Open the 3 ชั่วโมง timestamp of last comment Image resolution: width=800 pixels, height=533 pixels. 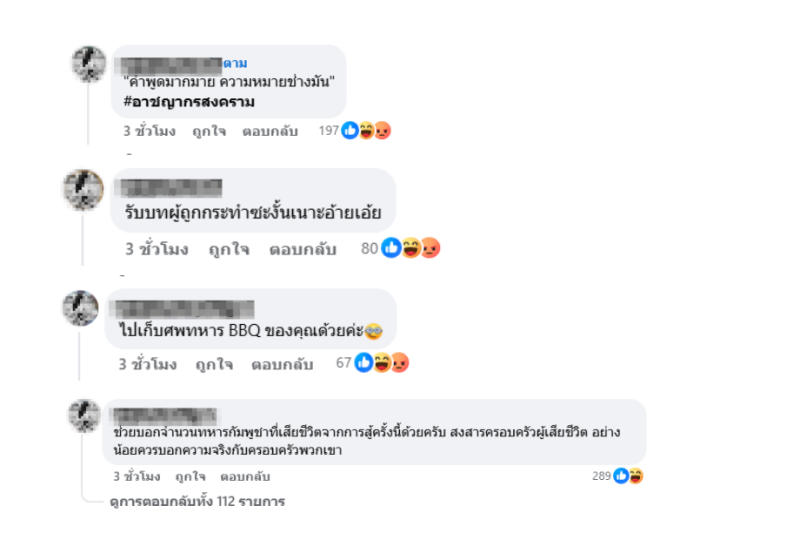[137, 476]
